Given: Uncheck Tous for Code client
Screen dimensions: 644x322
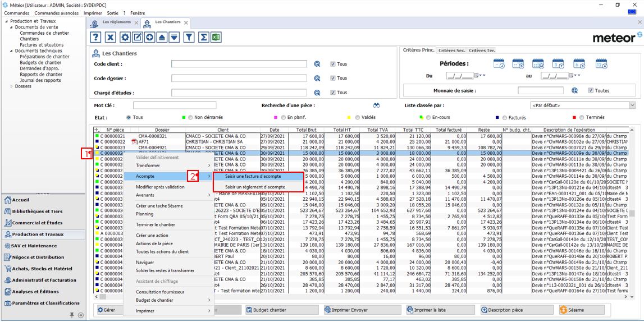Looking at the screenshot, I should tap(333, 64).
